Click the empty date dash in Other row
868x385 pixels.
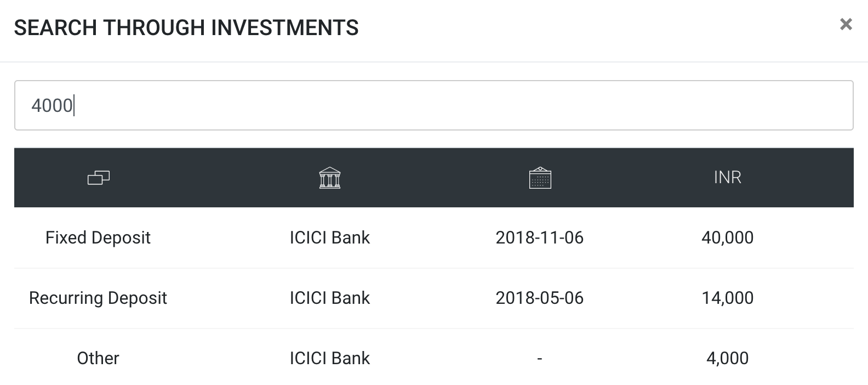(540, 358)
